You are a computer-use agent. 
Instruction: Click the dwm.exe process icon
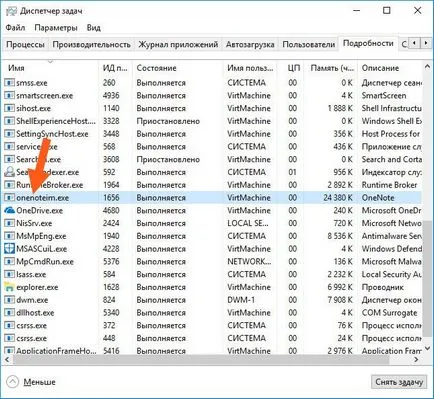tap(9, 300)
